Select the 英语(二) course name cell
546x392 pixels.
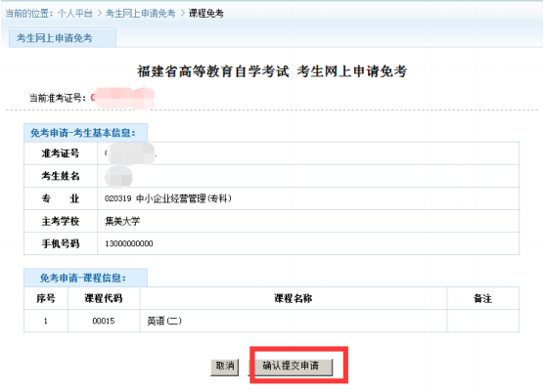point(294,321)
